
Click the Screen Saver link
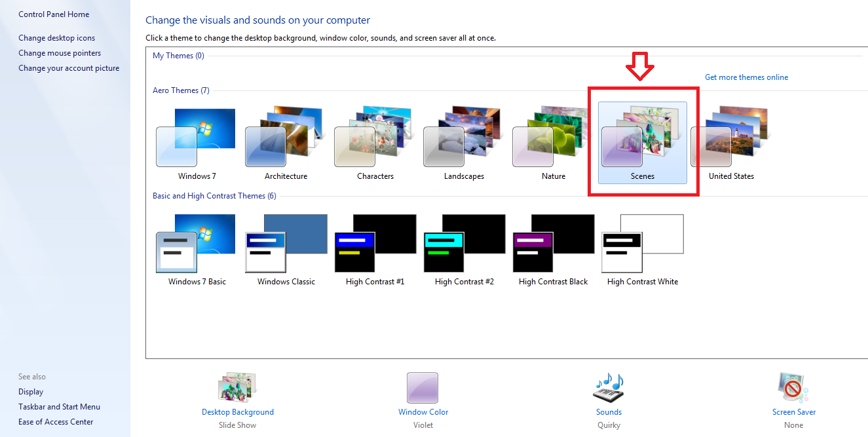tap(794, 412)
